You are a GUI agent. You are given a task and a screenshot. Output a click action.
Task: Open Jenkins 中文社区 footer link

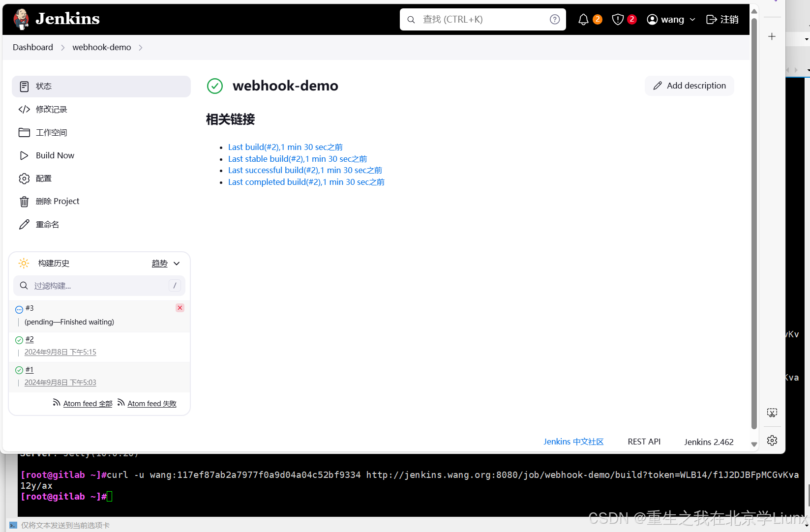[573, 442]
